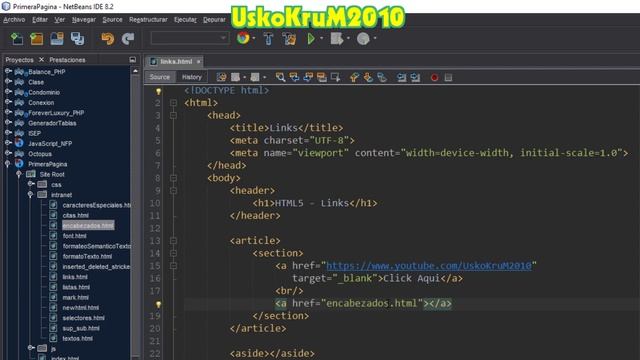Click the Shift Line Right icon
The height and width of the screenshot is (360, 640).
click(x=416, y=77)
